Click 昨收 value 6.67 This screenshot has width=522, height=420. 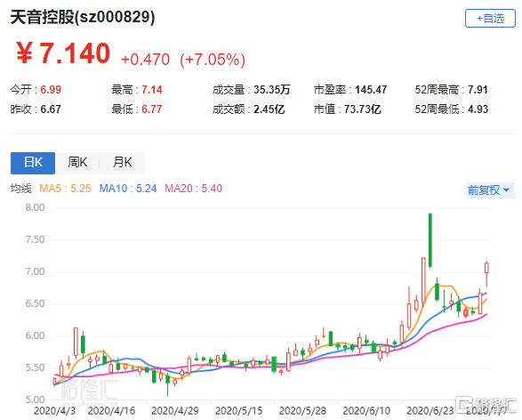point(51,109)
